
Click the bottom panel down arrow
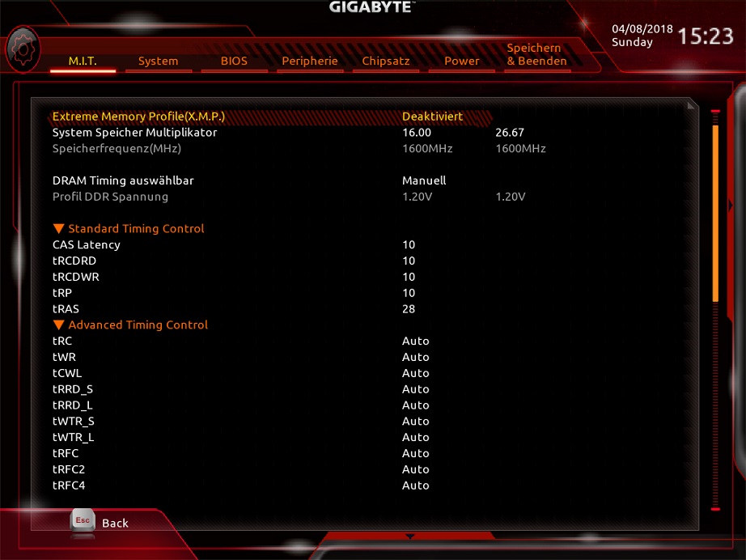click(409, 537)
